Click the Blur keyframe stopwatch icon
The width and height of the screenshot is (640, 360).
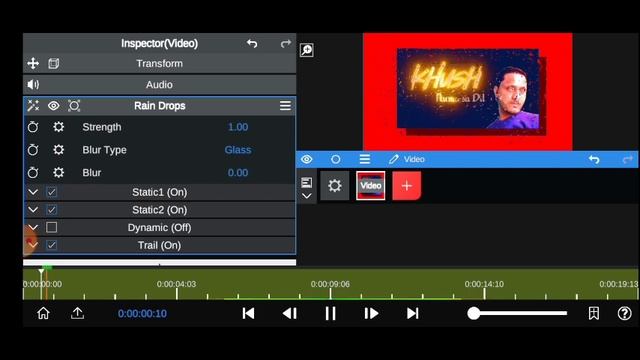point(33,173)
